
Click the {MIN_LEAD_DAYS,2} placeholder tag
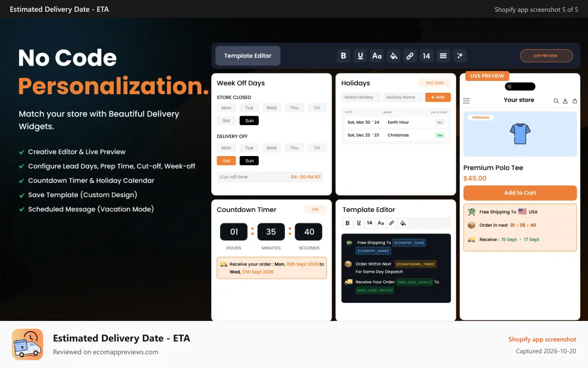pos(415,282)
